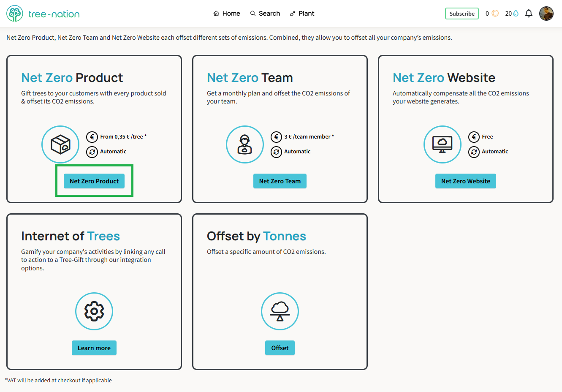Click the Net Zero Product heading
Screen dimensions: 562x392
click(x=72, y=78)
